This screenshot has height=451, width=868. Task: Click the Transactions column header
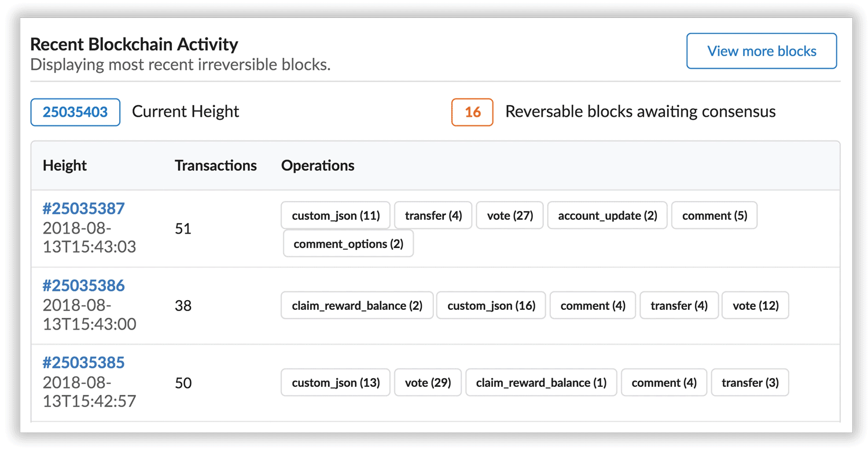[216, 165]
